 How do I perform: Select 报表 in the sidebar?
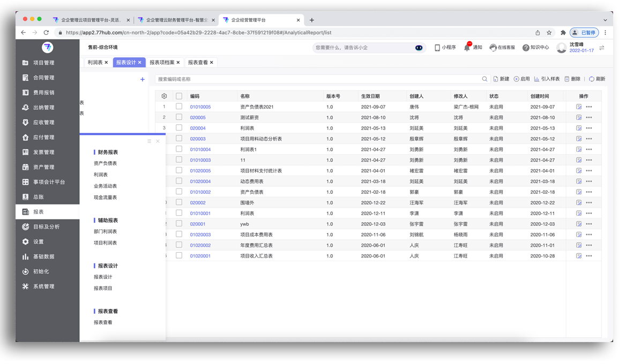(x=48, y=211)
